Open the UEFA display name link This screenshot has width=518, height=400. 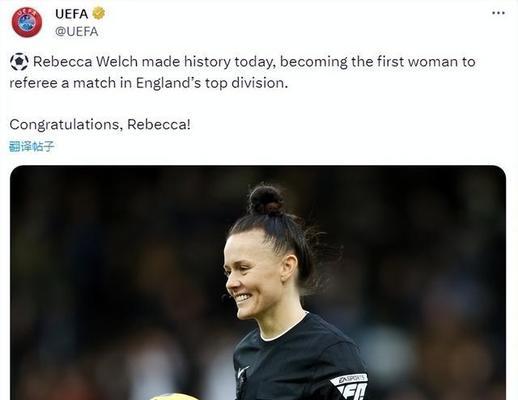(x=71, y=14)
